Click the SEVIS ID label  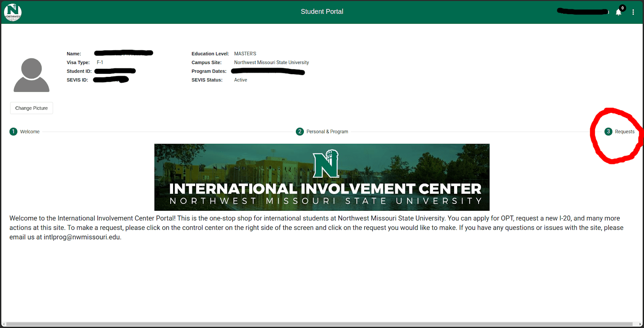pyautogui.click(x=77, y=80)
